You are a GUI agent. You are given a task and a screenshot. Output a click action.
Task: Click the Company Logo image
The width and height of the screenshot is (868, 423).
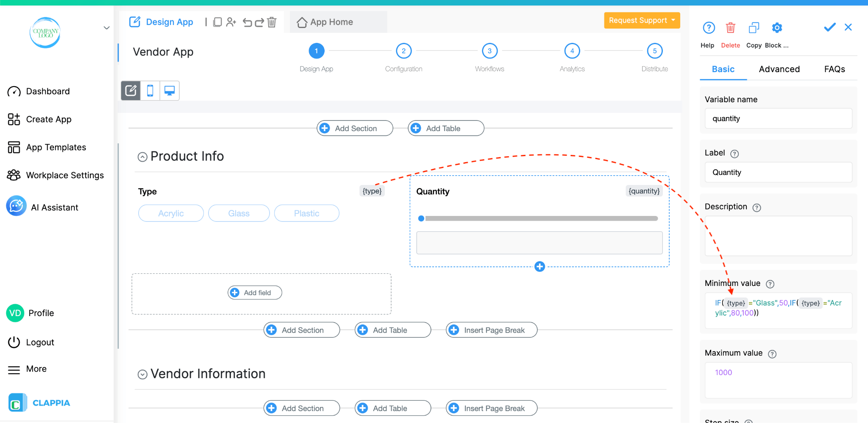point(45,33)
